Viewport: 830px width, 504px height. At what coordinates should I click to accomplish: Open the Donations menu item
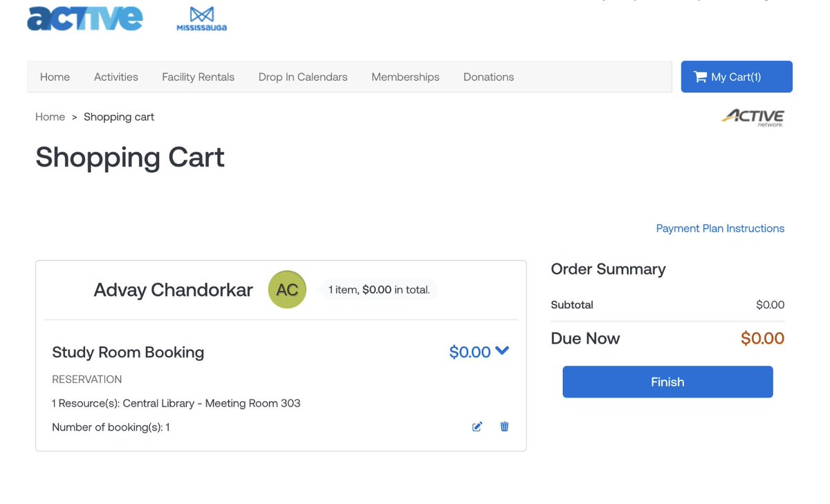pos(488,77)
